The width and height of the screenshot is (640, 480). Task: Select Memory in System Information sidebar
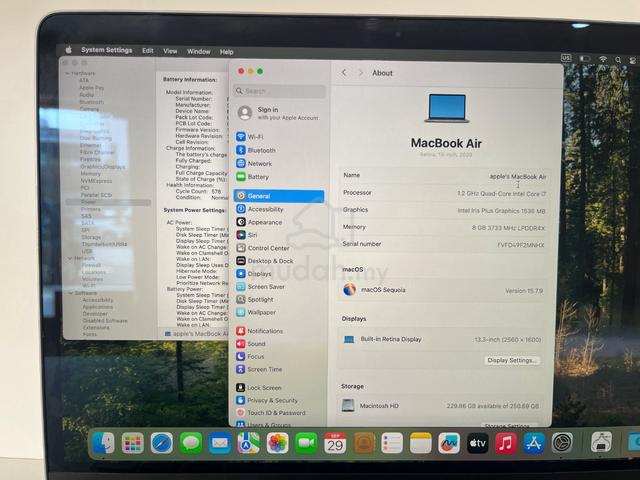(91, 173)
